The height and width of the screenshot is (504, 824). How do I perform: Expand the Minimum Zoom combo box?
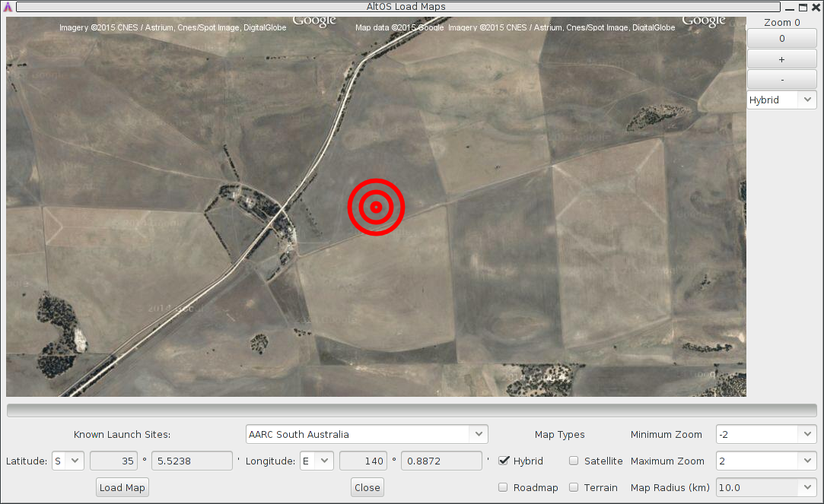click(x=765, y=434)
